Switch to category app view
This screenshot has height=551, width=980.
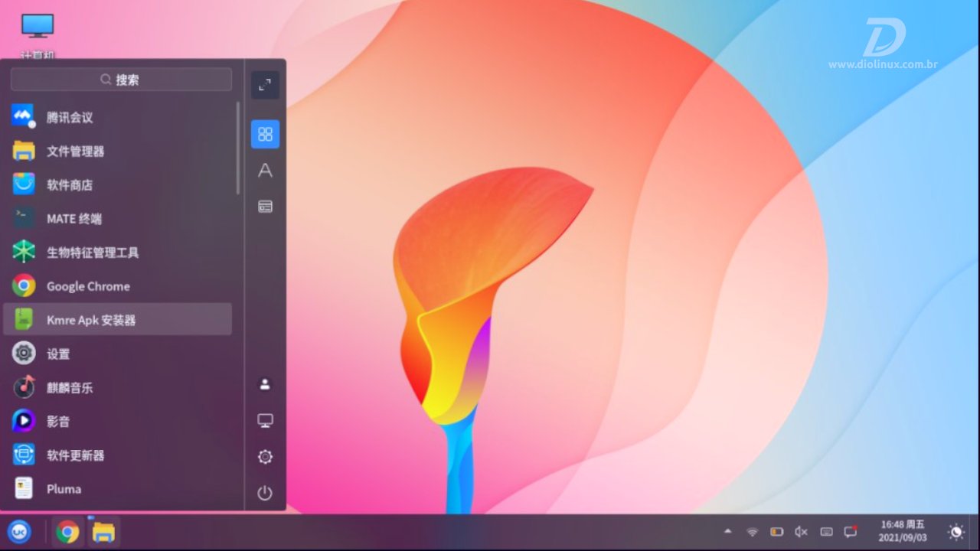tap(265, 206)
